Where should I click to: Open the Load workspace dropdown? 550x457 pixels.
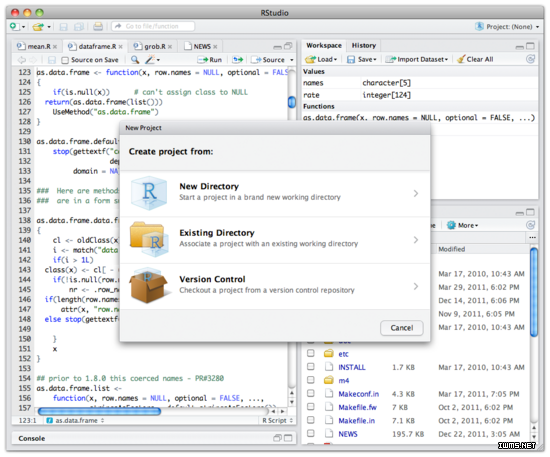(x=321, y=59)
